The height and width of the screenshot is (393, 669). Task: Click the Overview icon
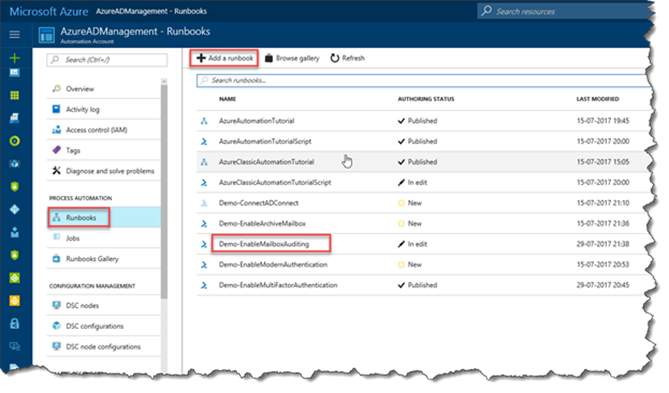coord(56,88)
